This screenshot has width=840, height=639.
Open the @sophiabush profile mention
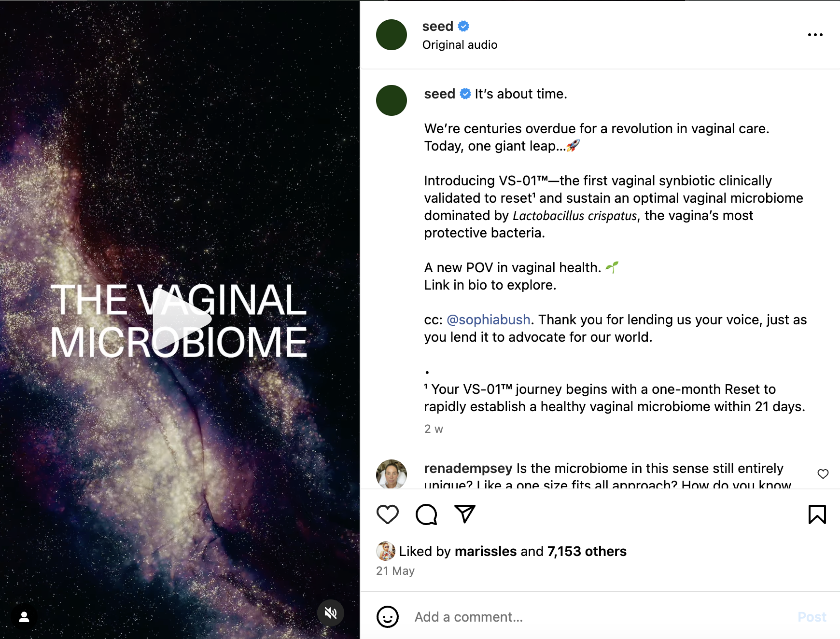(x=488, y=320)
